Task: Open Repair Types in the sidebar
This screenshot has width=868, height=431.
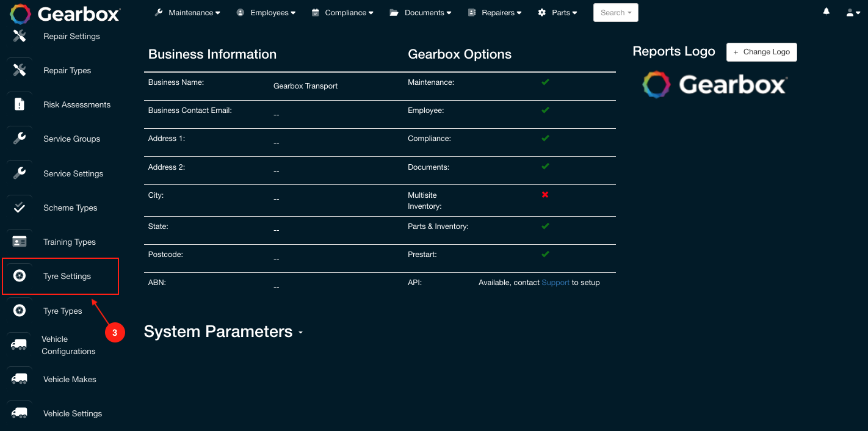Action: click(x=67, y=70)
